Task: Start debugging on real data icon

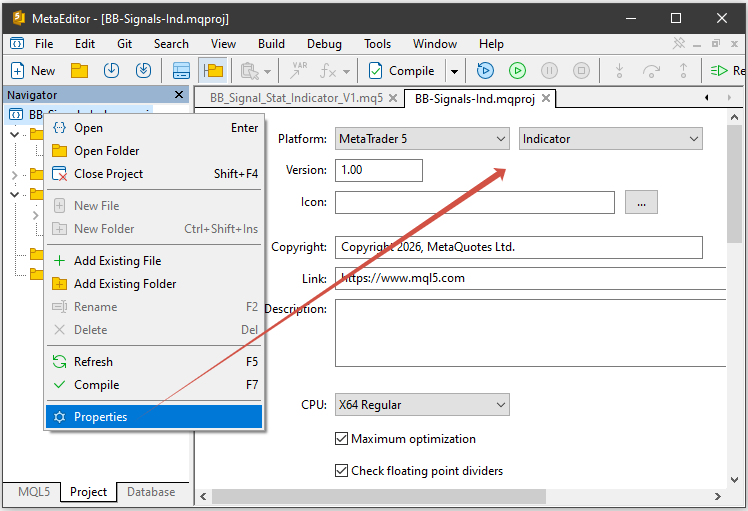Action: coord(485,71)
